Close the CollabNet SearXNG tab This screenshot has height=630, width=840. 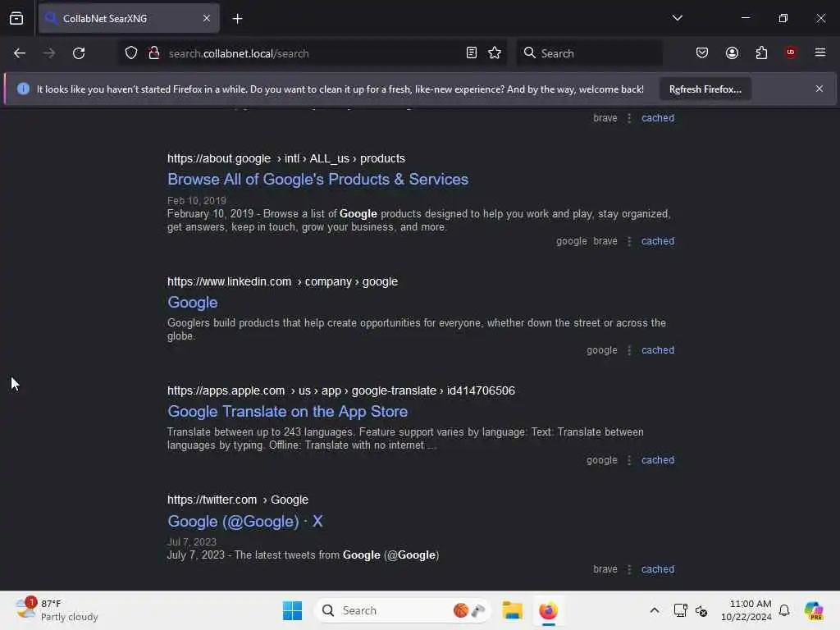point(207,19)
